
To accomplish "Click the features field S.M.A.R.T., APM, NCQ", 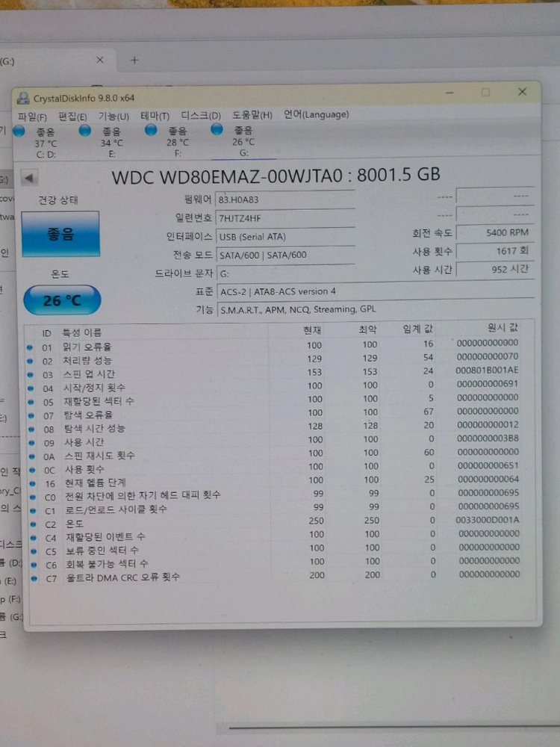I will [376, 309].
